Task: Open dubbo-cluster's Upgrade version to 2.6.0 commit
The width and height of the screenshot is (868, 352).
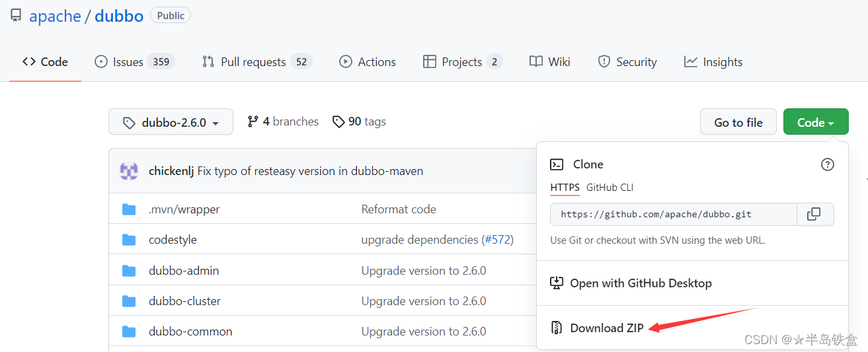Action: point(424,301)
